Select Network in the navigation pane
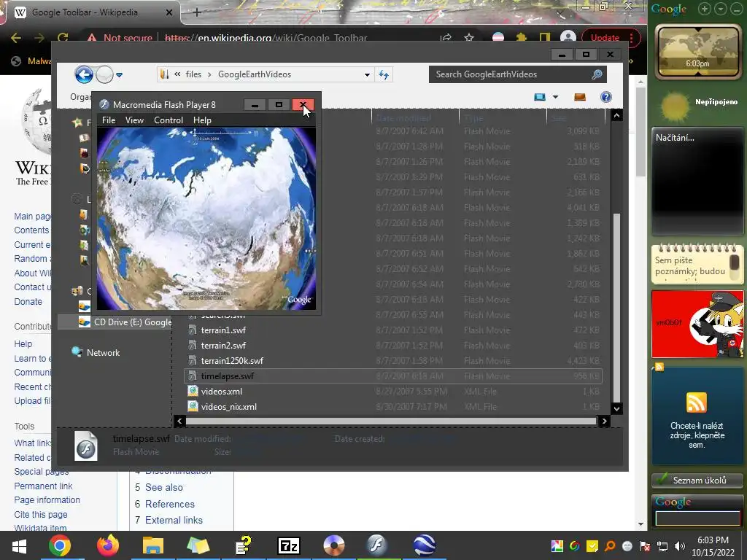Screen dimensions: 747x560 [x=103, y=352]
